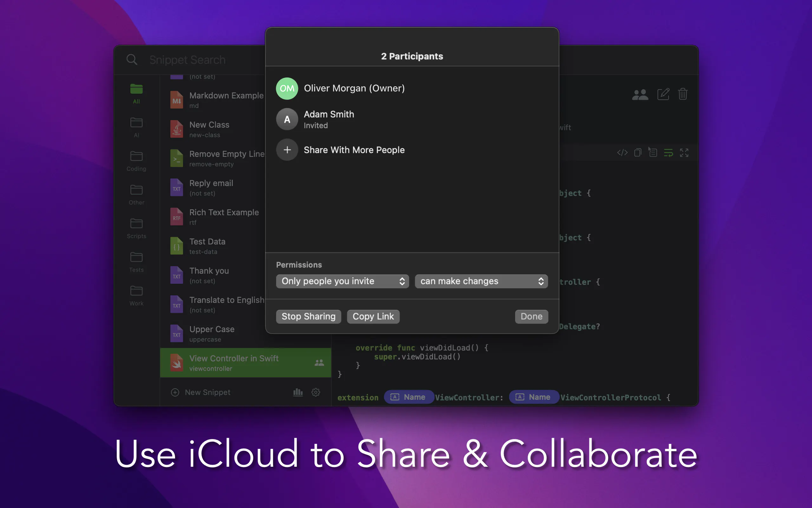Screen dimensions: 812x508
Task: Open the 'Only people you invite' dropdown
Action: pos(343,281)
